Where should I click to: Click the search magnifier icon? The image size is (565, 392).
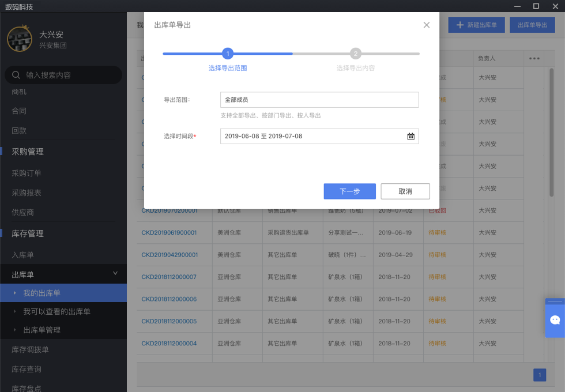click(x=16, y=75)
